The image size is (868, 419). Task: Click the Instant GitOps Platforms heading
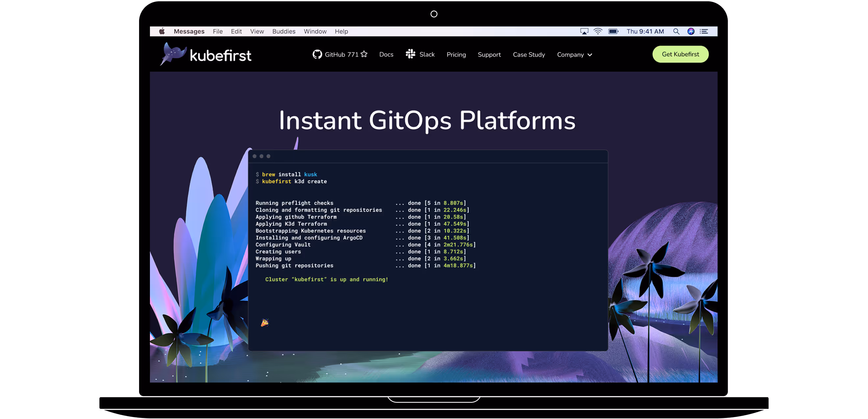coord(427,121)
